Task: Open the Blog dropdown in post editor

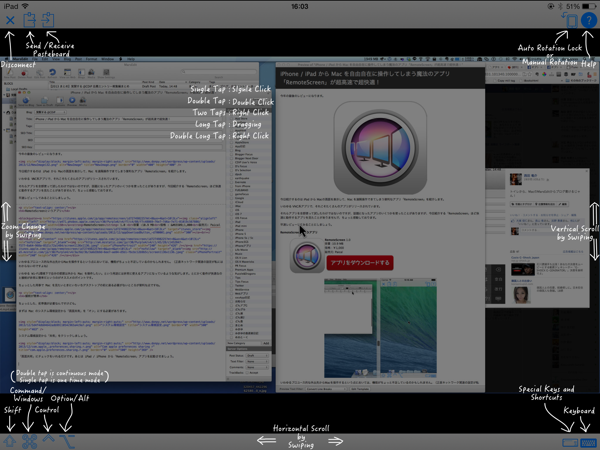Action: coord(50,112)
